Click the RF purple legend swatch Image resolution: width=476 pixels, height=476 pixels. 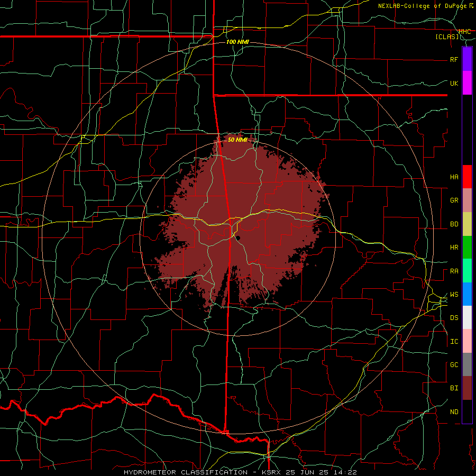467,59
